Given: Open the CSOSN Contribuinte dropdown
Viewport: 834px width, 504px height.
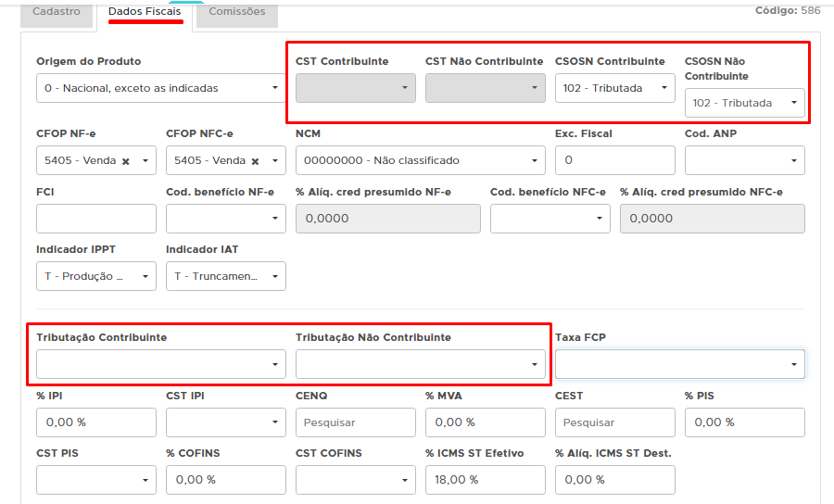Looking at the screenshot, I should [x=614, y=89].
